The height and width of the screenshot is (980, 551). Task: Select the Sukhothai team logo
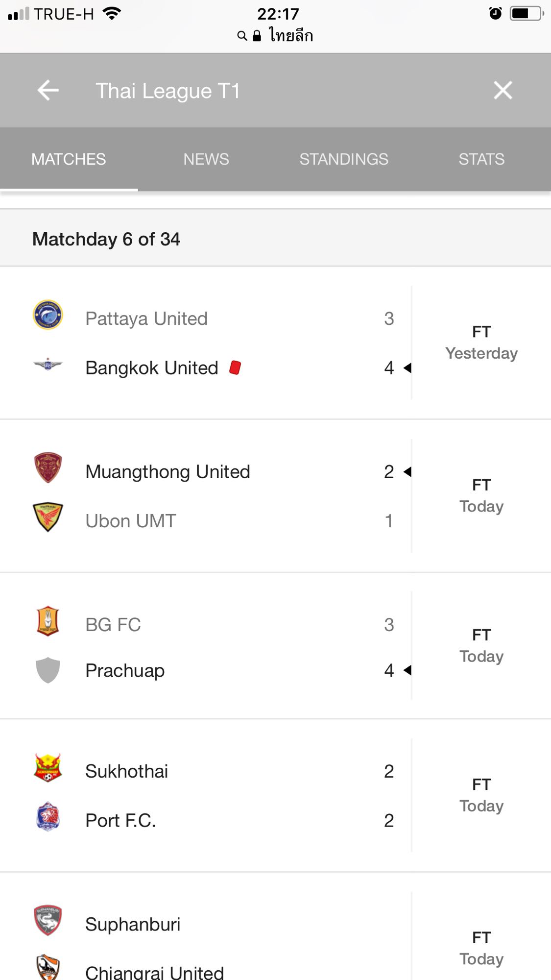coord(48,768)
